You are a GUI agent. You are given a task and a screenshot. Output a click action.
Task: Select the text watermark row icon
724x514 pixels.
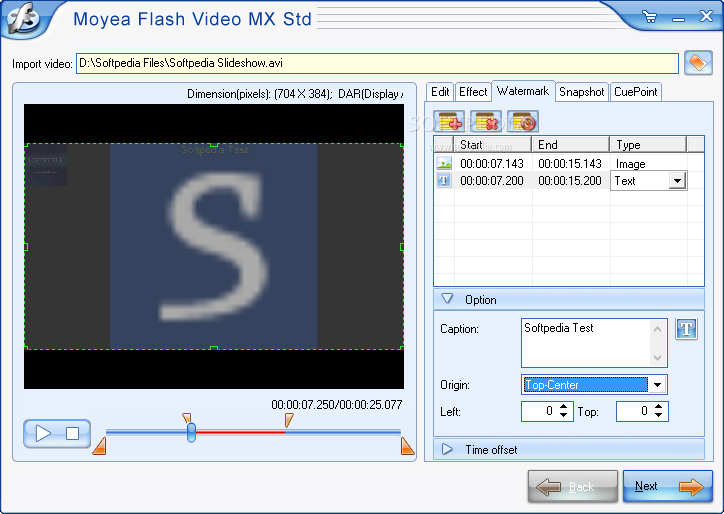[444, 180]
